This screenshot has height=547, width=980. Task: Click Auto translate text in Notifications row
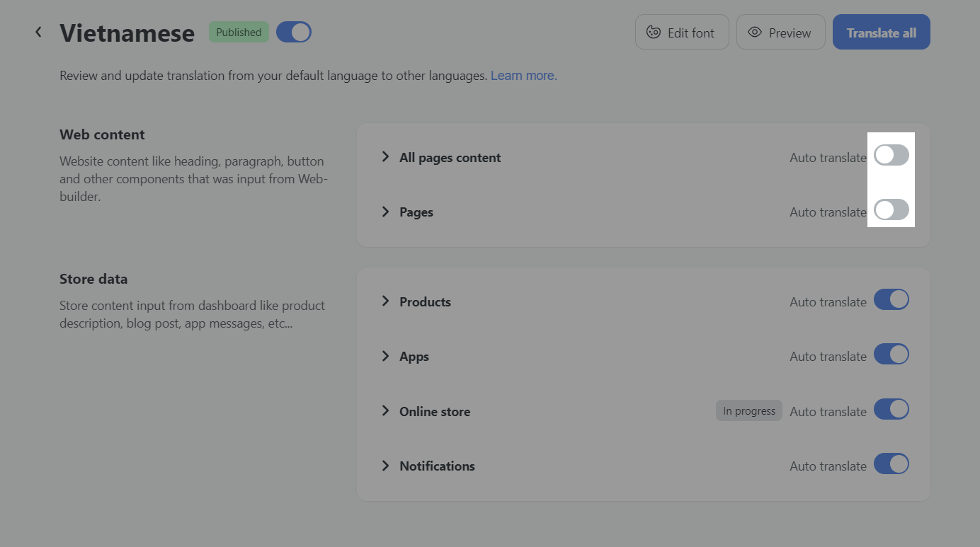(828, 466)
